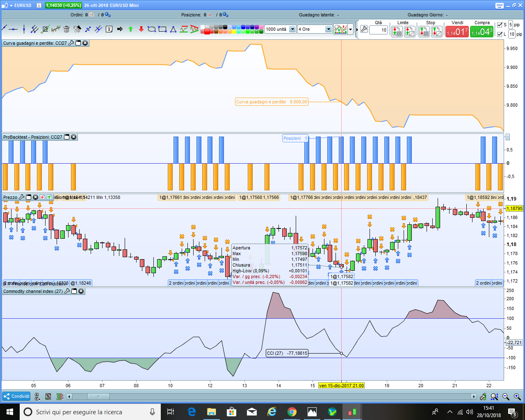The width and height of the screenshot is (525, 420).
Task: Open File Explorer from the taskbar
Action: coord(212,412)
